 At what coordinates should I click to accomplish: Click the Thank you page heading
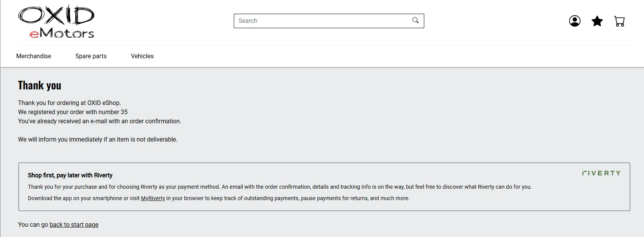pos(40,86)
